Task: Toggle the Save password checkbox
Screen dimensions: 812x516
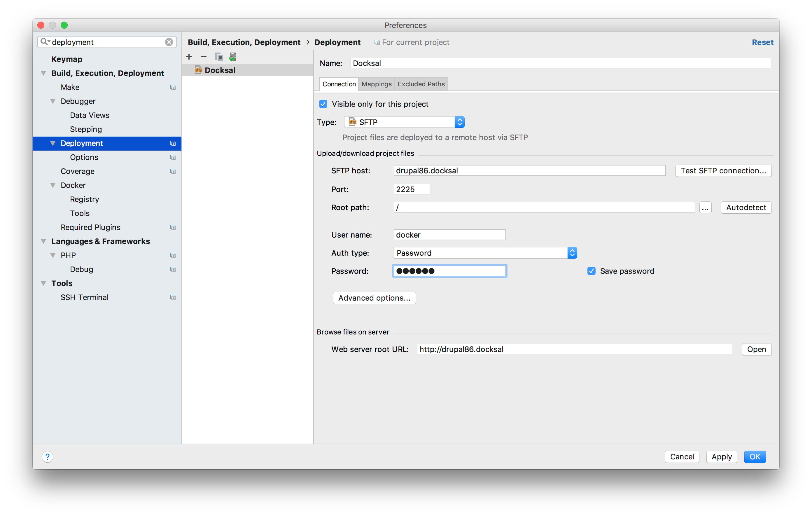Action: coord(591,271)
